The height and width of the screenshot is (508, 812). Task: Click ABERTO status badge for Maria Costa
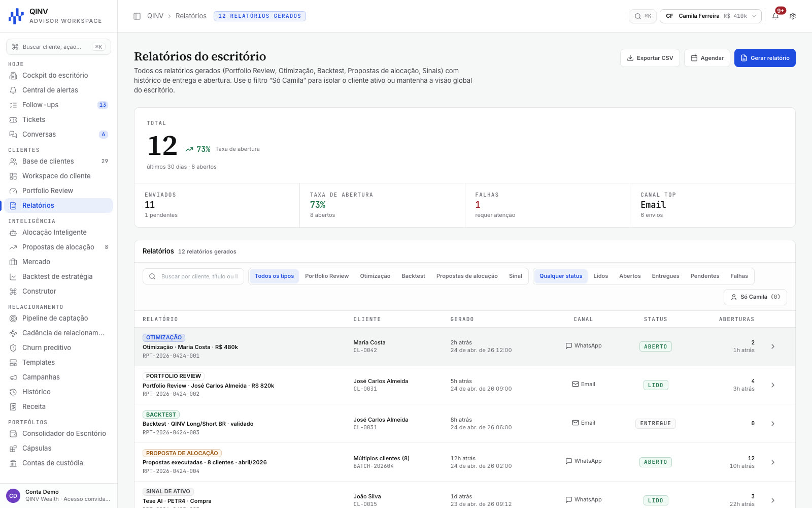[x=655, y=346]
